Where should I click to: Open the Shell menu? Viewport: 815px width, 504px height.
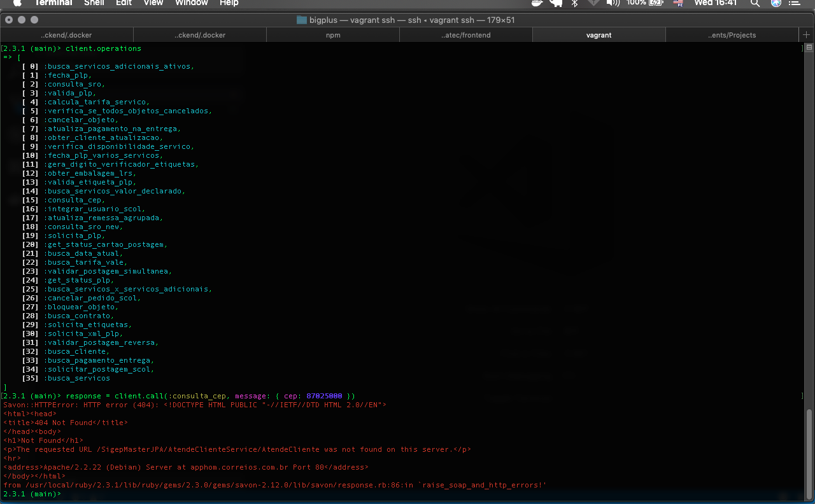94,3
